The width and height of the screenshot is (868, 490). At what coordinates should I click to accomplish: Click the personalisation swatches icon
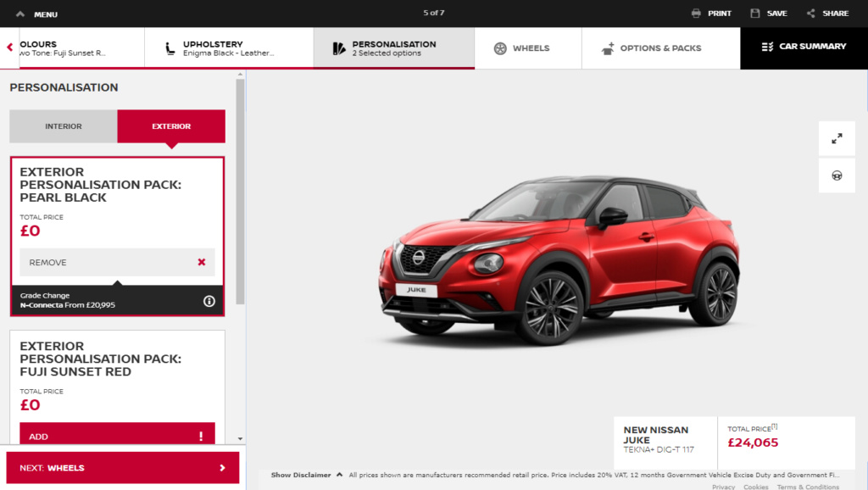[x=339, y=48]
